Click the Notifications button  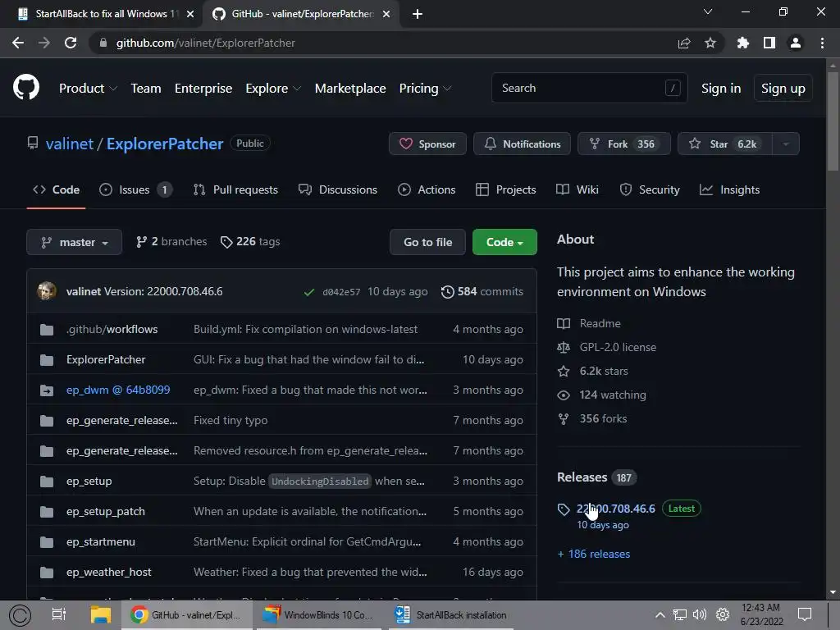[522, 144]
